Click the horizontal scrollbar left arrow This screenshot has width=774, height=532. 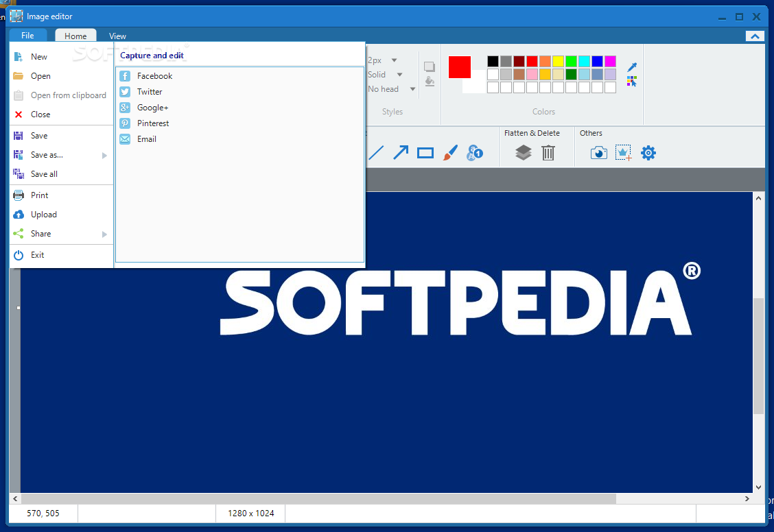click(x=15, y=499)
